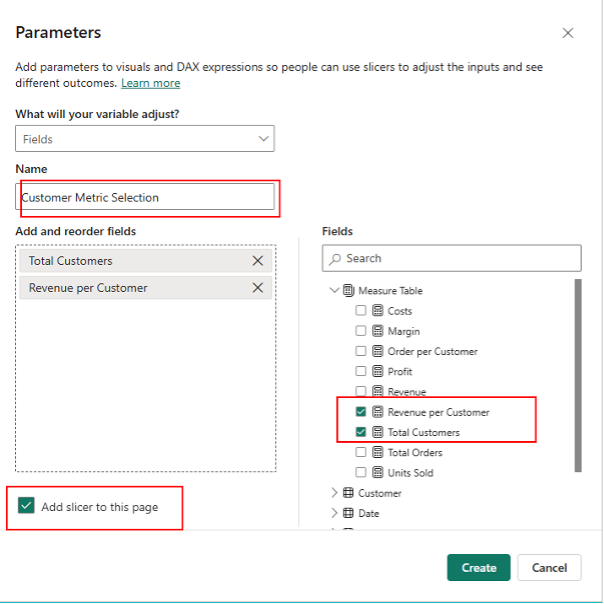Screen dimensions: 604x604
Task: Toggle Add slicer to this page checkbox
Action: [x=26, y=506]
